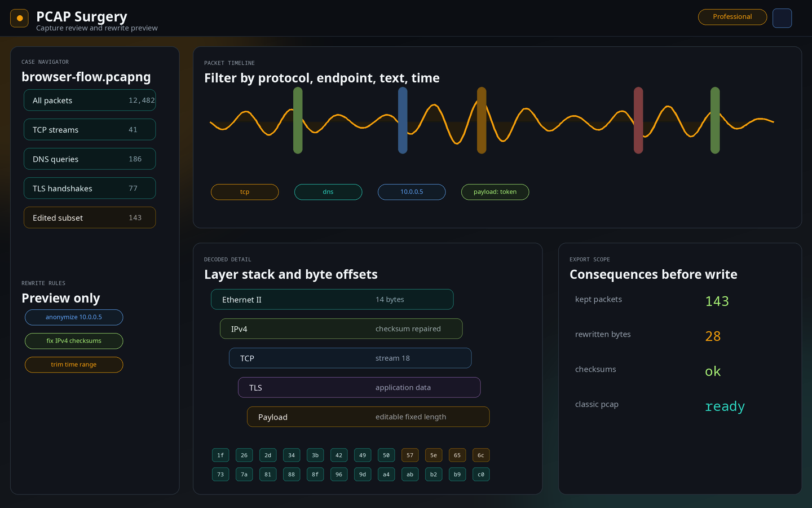The width and height of the screenshot is (812, 508).
Task: Select byte cell ab
Action: pos(410,475)
